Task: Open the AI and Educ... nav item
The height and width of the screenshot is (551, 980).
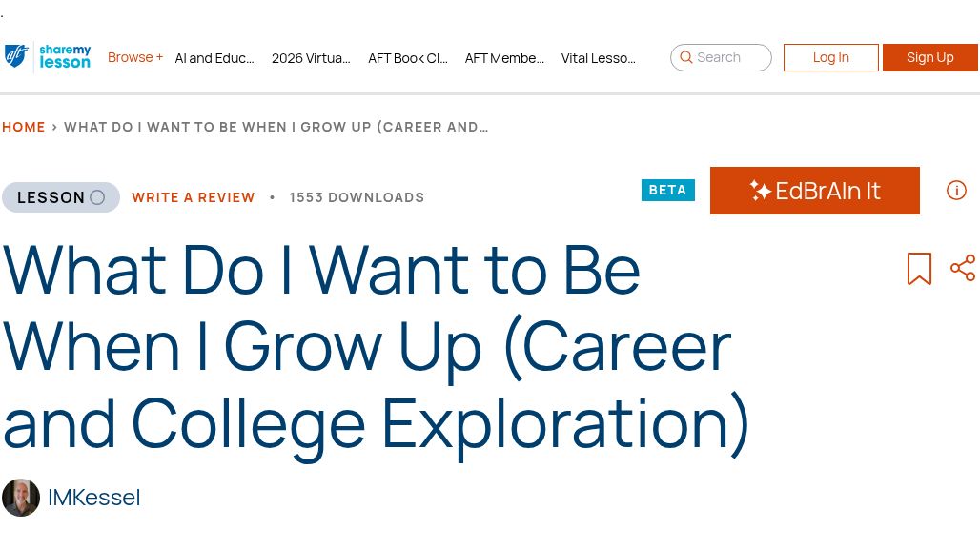Action: coord(214,58)
